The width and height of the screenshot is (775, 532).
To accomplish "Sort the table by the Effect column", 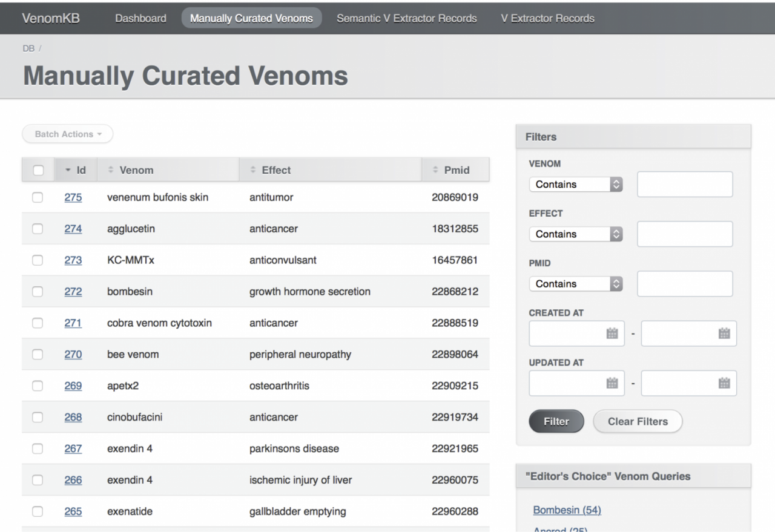I will point(252,169).
